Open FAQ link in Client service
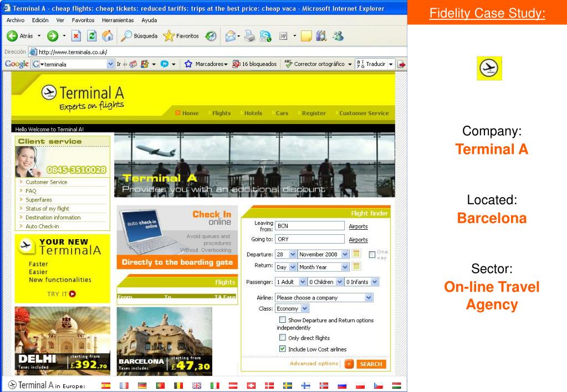The image size is (567, 392). click(x=30, y=191)
